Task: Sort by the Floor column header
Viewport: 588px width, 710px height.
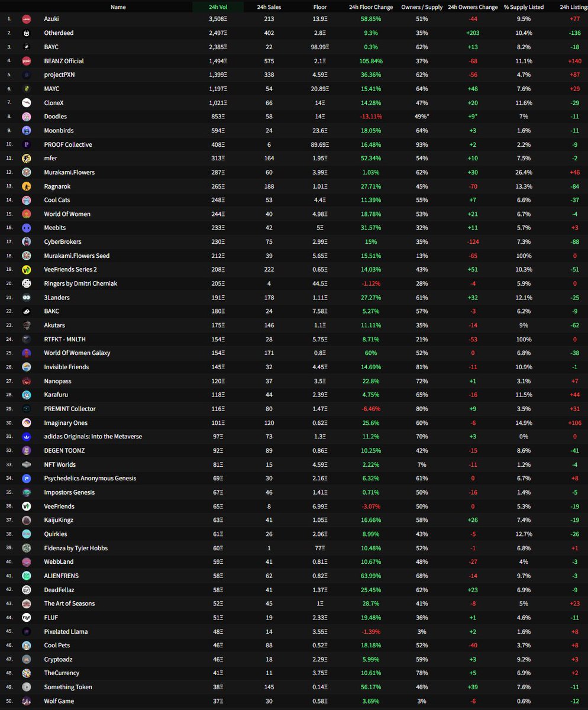Action: (320, 7)
